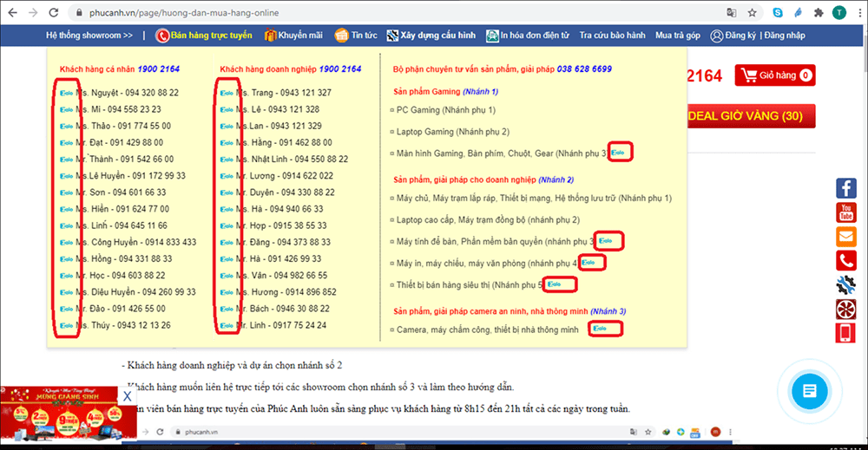The image size is (868, 450).
Task: Open the YouTube sidebar icon
Action: click(845, 212)
